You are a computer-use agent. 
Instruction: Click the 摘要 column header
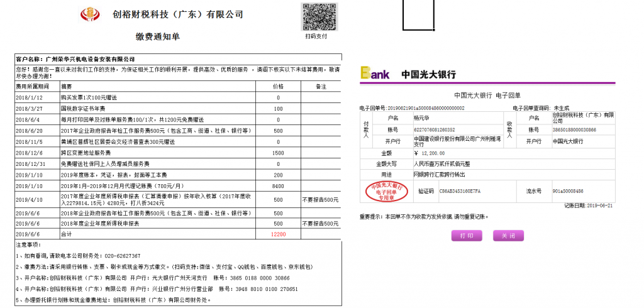point(66,87)
